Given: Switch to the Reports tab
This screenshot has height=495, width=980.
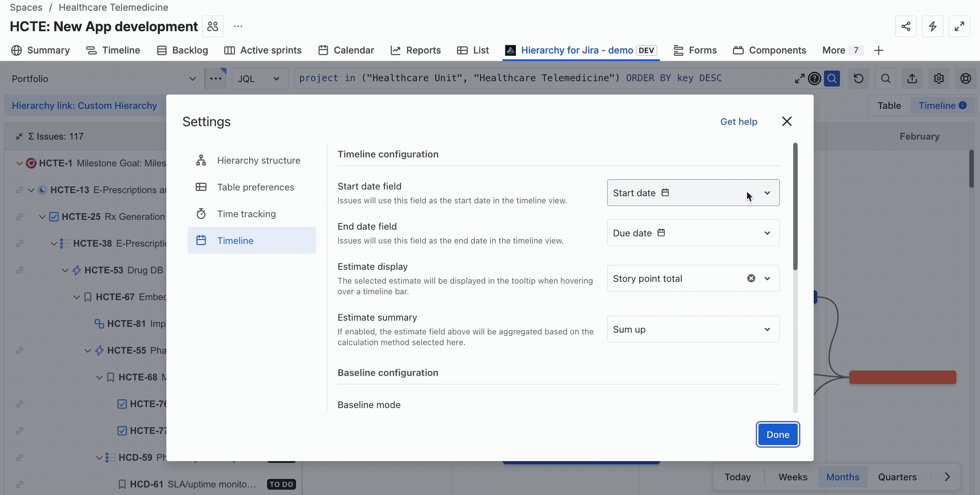Looking at the screenshot, I should coord(416,50).
